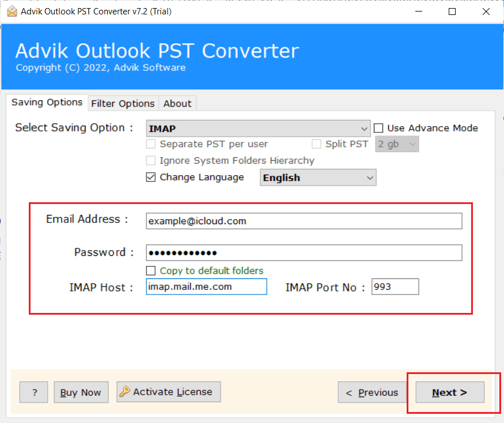Click the Copyright (C) 2022, Advik Software text
Screen dimensions: 504x423
click(x=101, y=67)
